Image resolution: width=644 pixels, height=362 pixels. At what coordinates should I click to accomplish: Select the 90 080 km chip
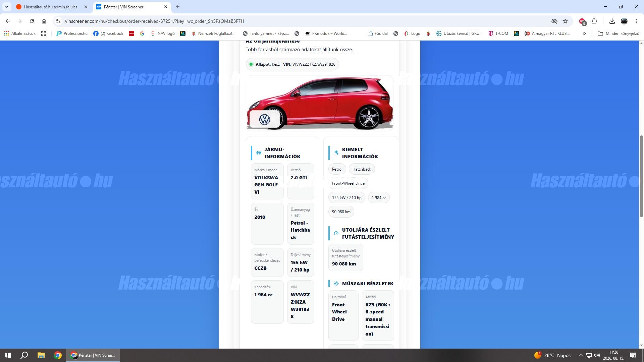(341, 212)
